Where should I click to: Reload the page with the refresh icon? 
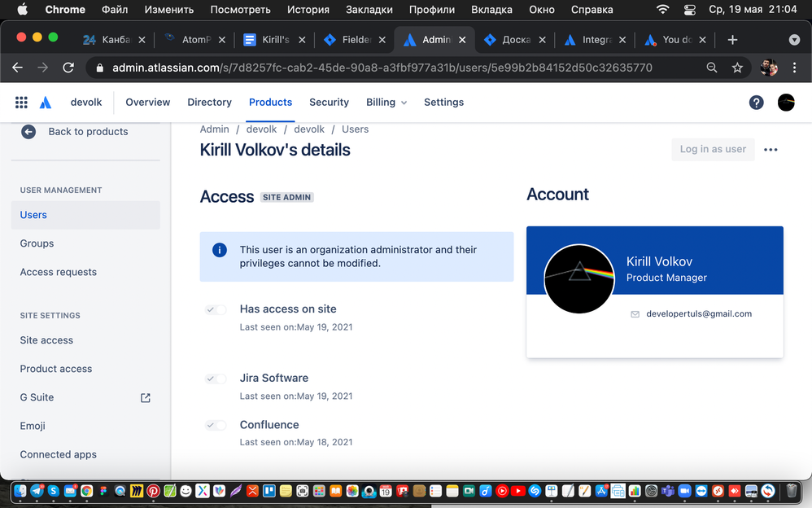coord(68,68)
